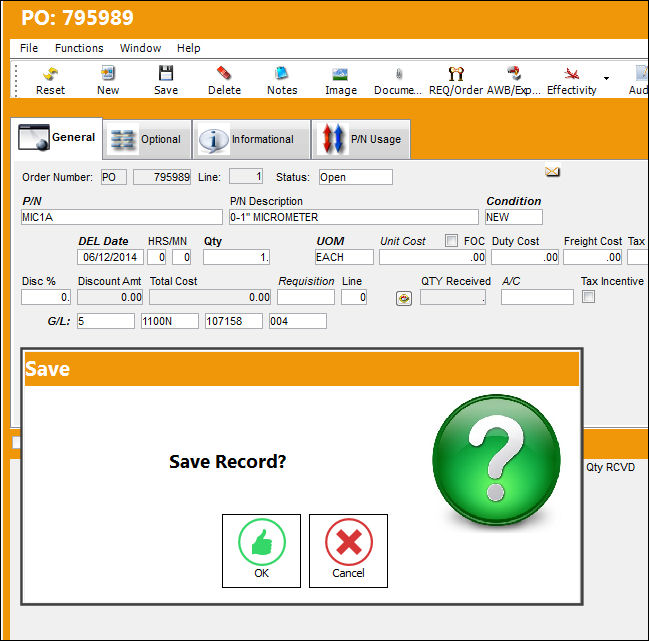Click the Delete eraser icon
The width and height of the screenshot is (649, 641).
(224, 73)
